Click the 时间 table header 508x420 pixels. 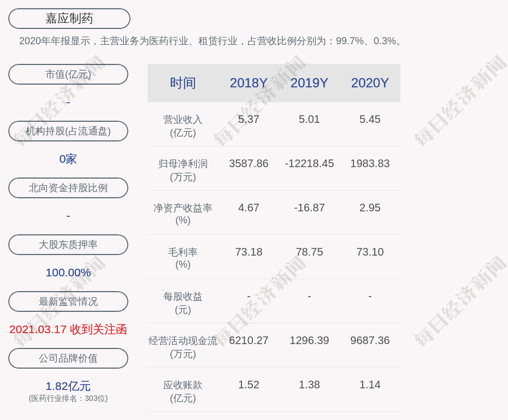[x=183, y=83]
